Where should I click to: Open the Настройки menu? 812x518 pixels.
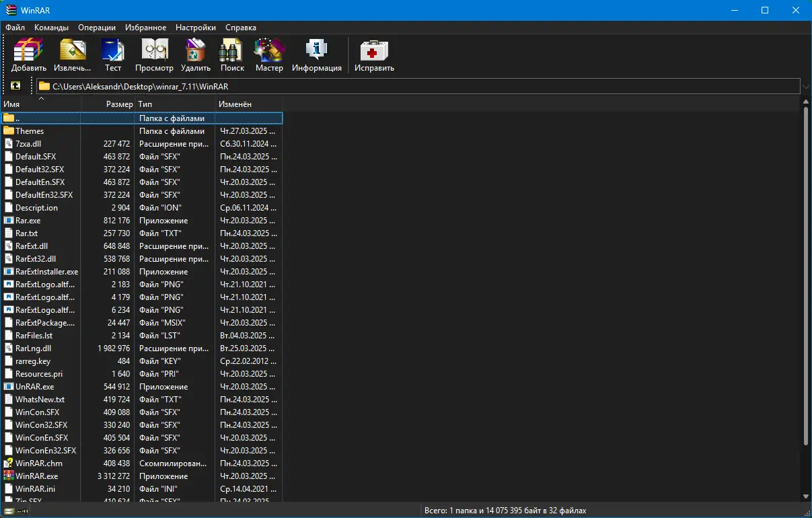tap(196, 28)
